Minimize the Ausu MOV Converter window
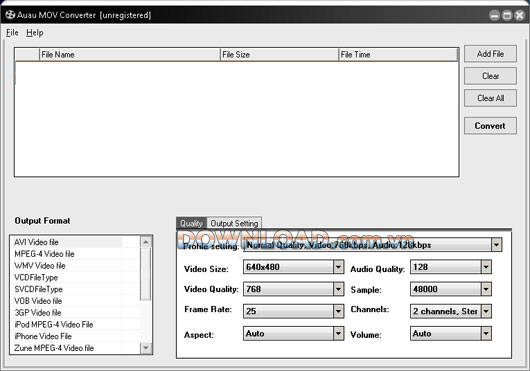Screen dimensions: 530x371 click(x=495, y=15)
